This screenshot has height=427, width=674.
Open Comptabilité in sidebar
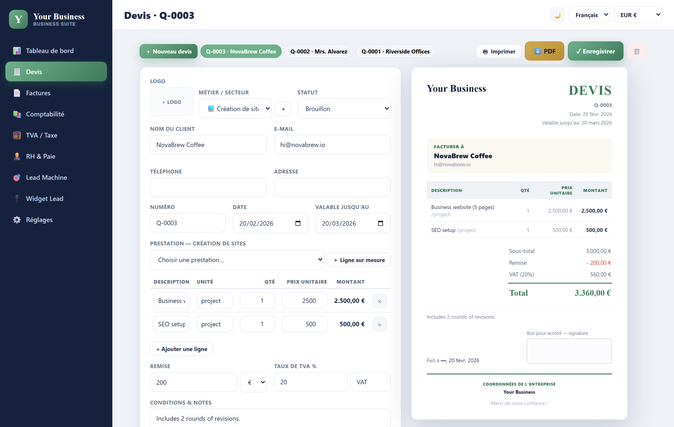(56, 114)
